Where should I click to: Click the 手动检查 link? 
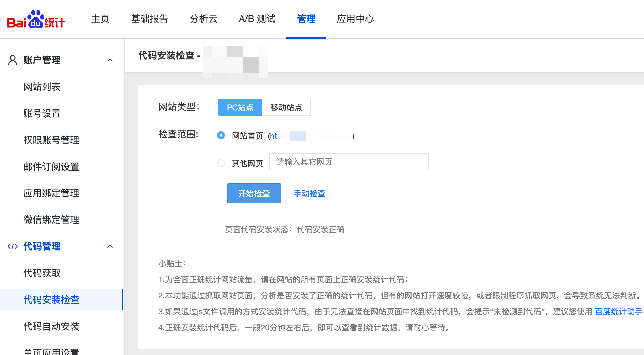tap(310, 193)
